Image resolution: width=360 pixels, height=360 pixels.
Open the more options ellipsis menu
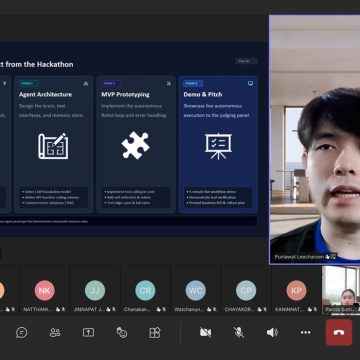click(305, 332)
